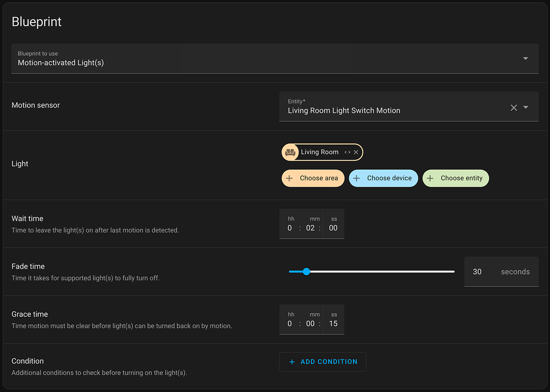Viewport: 550px width, 392px height.
Task: Click the plus icon on Choose entity
Action: pos(430,178)
